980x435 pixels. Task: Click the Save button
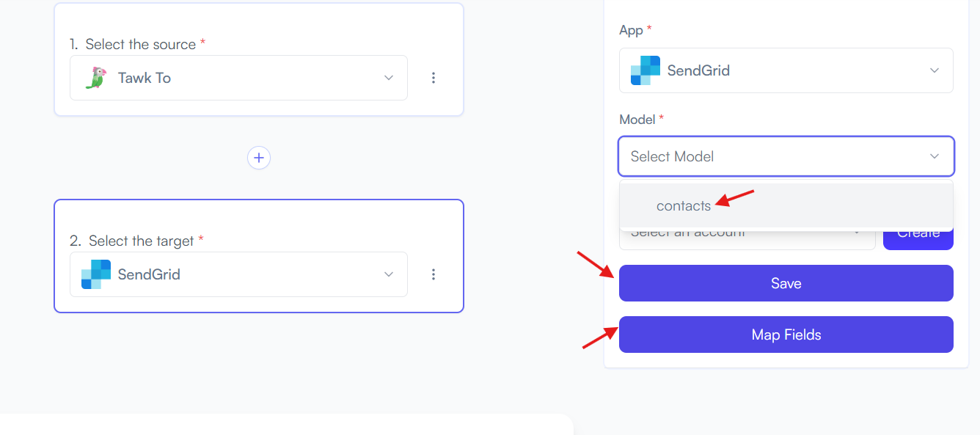(x=786, y=283)
